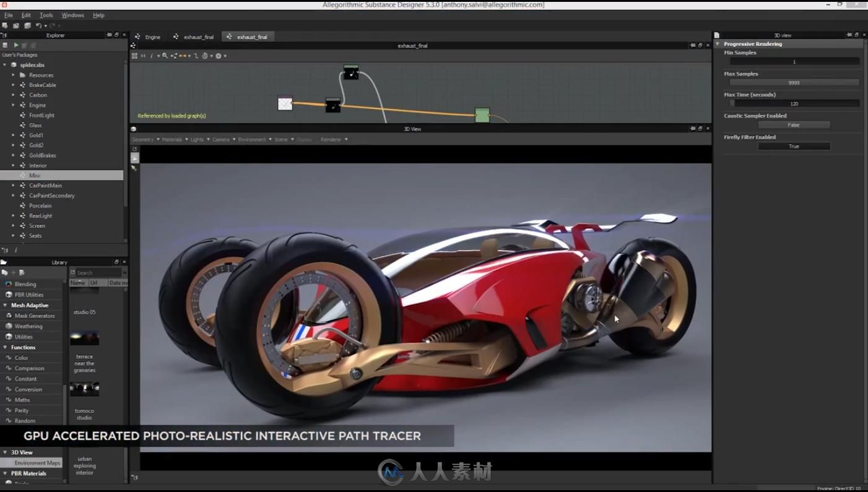The height and width of the screenshot is (492, 868).
Task: Pin the Explorer panel with pin icon
Action: pos(109,35)
